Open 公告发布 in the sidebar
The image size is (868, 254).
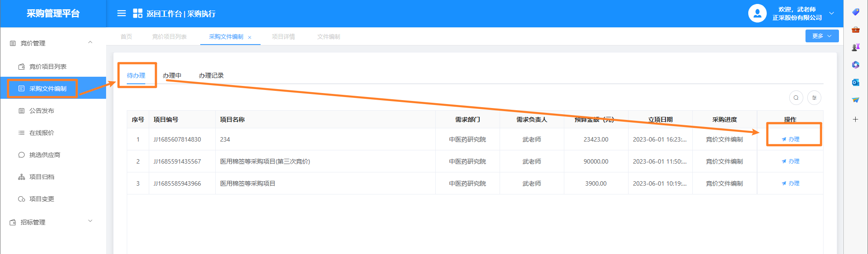[x=42, y=111]
